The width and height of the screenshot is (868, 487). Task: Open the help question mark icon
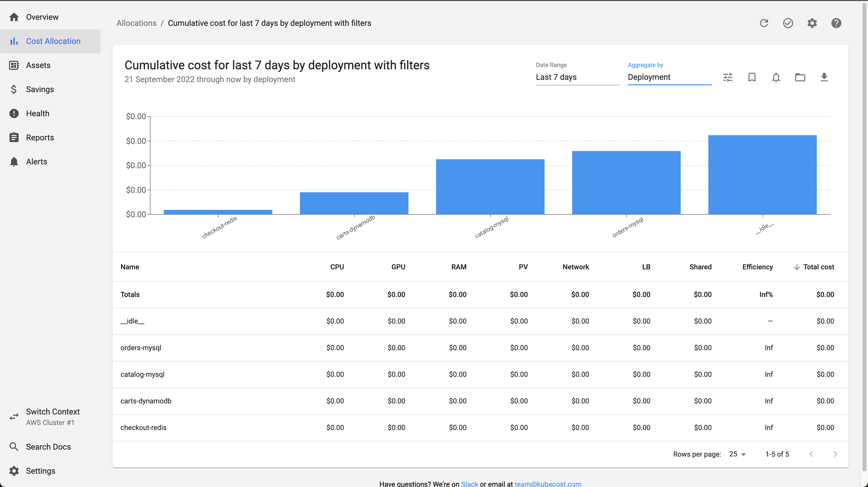(x=836, y=23)
